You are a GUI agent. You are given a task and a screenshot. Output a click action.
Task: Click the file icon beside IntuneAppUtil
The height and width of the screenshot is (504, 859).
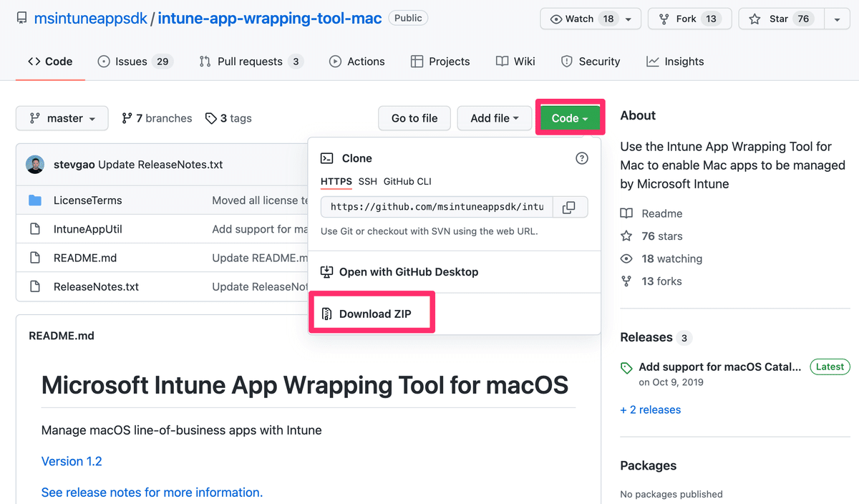(34, 229)
